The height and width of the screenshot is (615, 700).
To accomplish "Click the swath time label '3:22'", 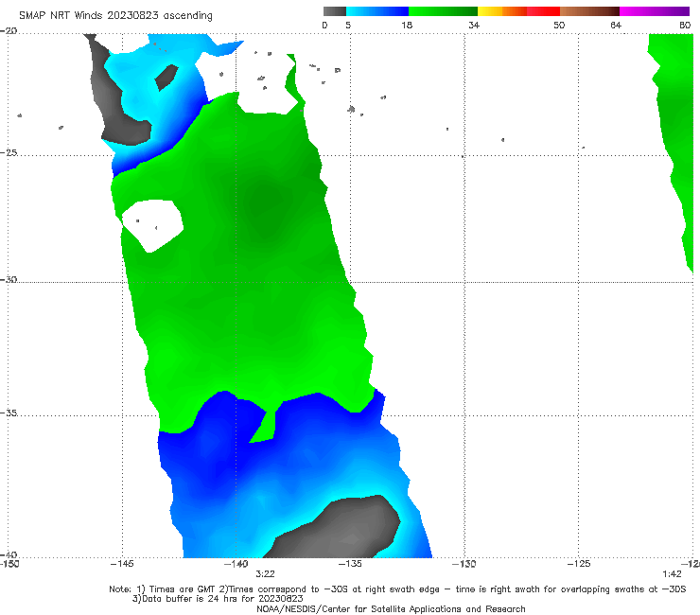I will (x=265, y=574).
